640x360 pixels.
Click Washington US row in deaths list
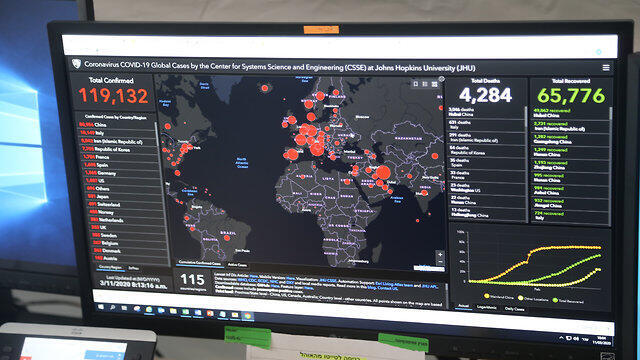point(487,188)
